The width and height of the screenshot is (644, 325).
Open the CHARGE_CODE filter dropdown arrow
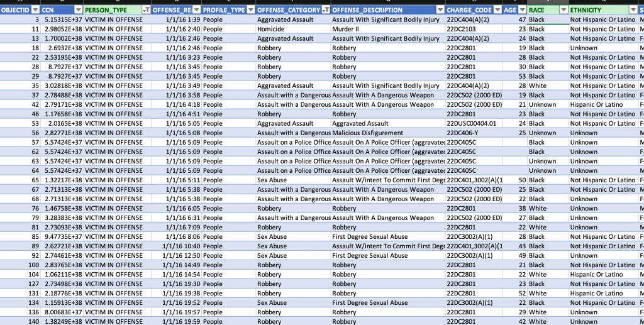[x=497, y=10]
